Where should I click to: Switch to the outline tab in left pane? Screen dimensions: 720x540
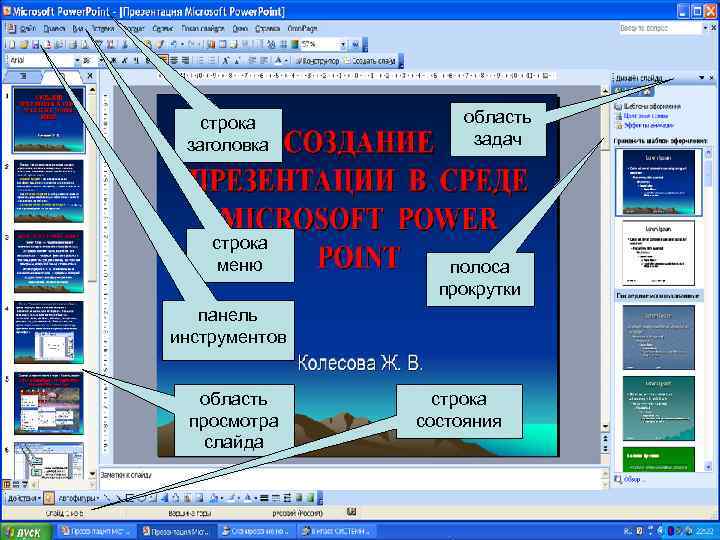(x=23, y=76)
